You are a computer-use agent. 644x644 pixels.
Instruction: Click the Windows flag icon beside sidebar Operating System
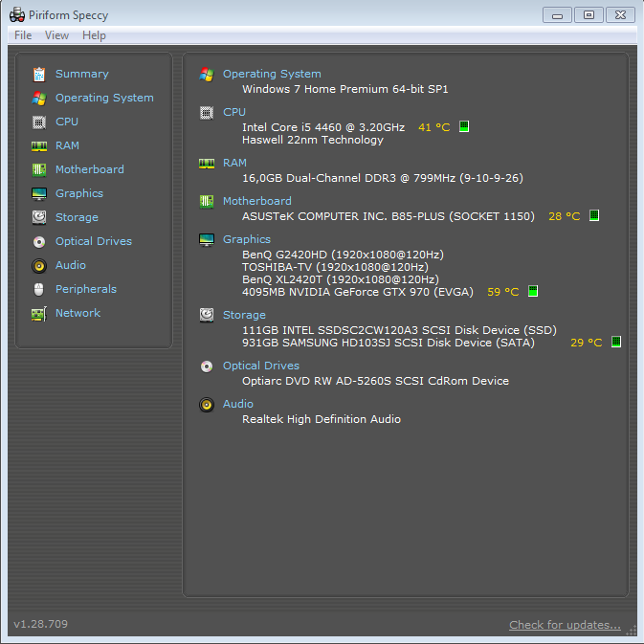point(39,99)
